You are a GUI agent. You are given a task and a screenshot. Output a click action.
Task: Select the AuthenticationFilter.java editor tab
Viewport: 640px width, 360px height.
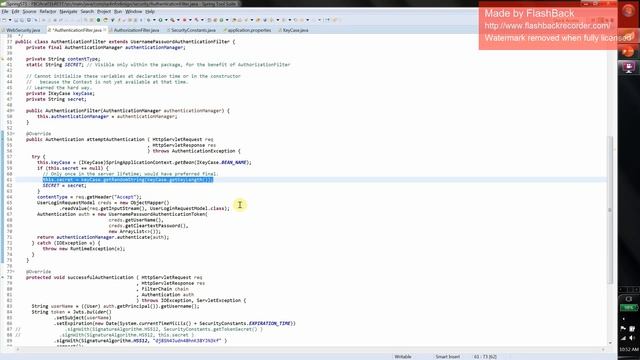[x=77, y=30]
